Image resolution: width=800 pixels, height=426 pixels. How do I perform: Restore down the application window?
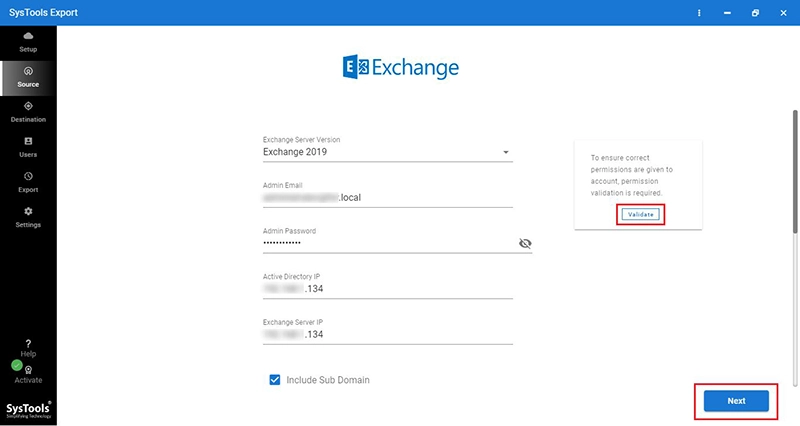(755, 13)
